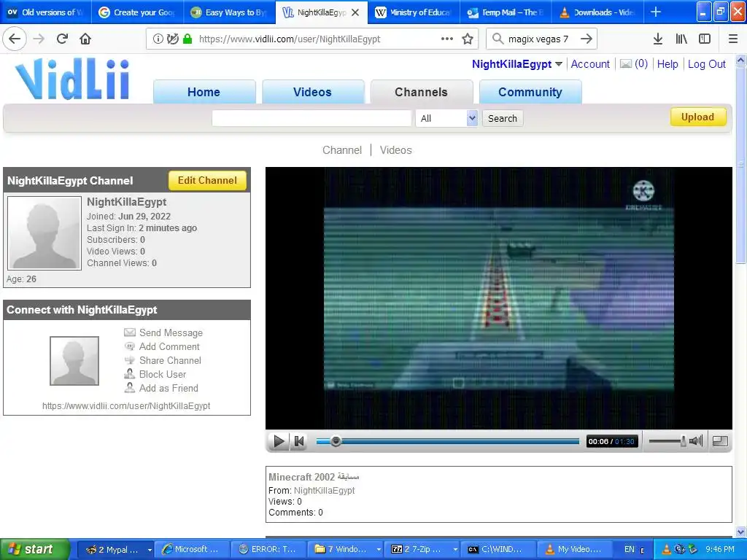Click the Search button
747x560 pixels.
pyautogui.click(x=503, y=118)
